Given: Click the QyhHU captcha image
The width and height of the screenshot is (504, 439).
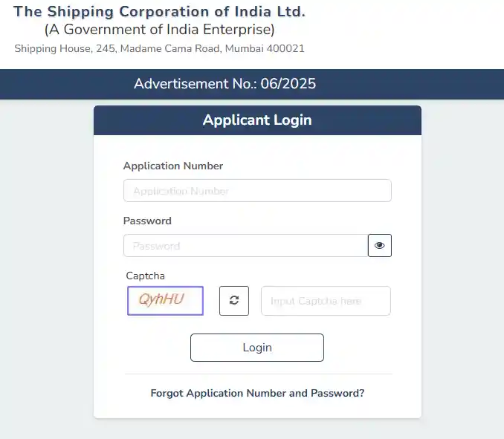Looking at the screenshot, I should click(165, 301).
